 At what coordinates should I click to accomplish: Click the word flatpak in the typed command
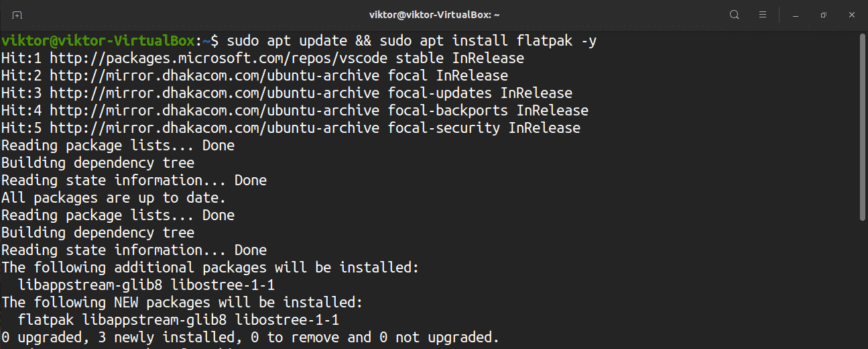tap(544, 41)
